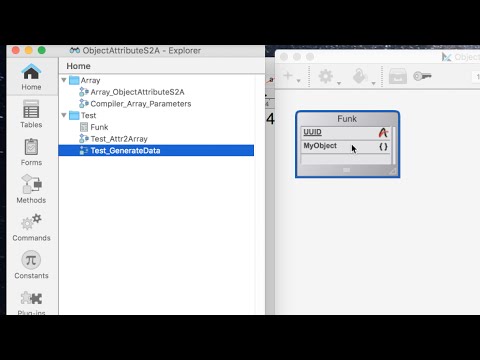The height and width of the screenshot is (360, 480).
Task: Click the inspector drawer icon in toolbar
Action: click(x=398, y=76)
